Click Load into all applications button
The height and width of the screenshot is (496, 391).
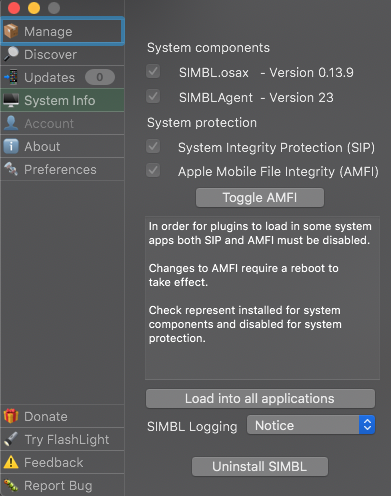(x=260, y=399)
